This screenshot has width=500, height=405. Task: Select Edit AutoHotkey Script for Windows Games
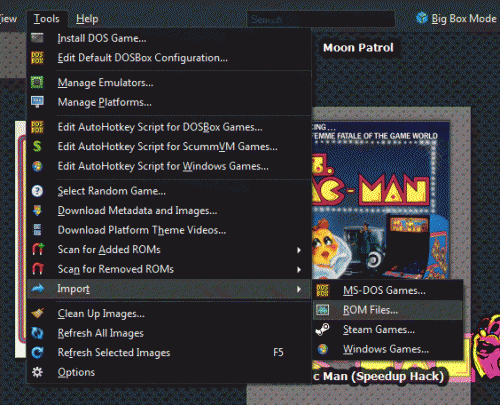(x=169, y=166)
